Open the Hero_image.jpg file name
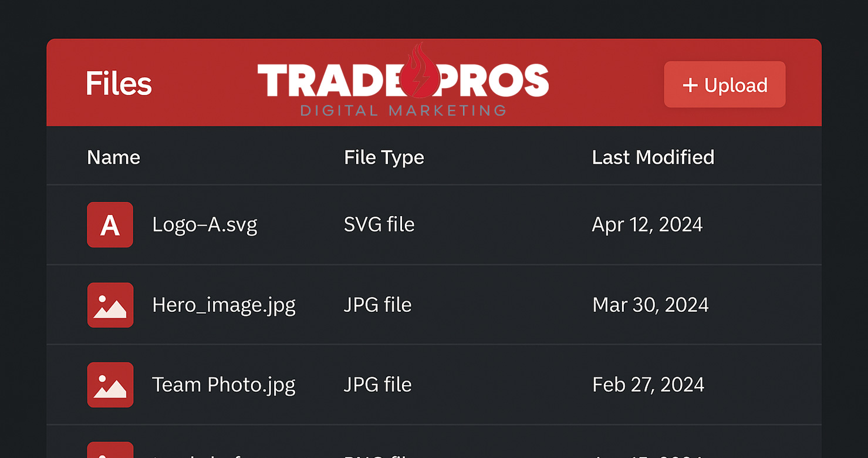The height and width of the screenshot is (458, 868). coord(224,305)
